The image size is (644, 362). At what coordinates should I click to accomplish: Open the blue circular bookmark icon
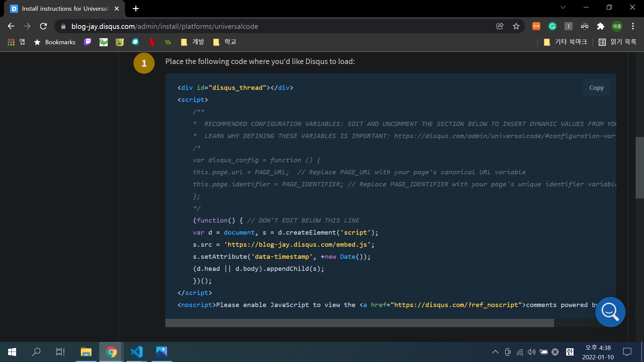click(136, 42)
